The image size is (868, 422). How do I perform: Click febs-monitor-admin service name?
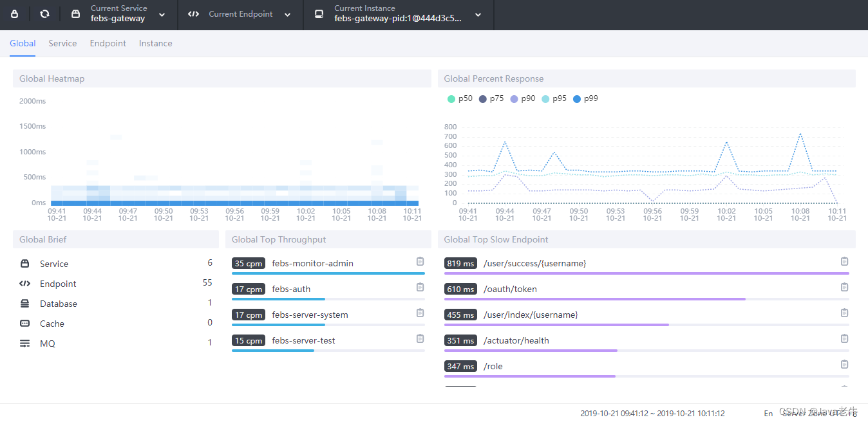click(312, 263)
